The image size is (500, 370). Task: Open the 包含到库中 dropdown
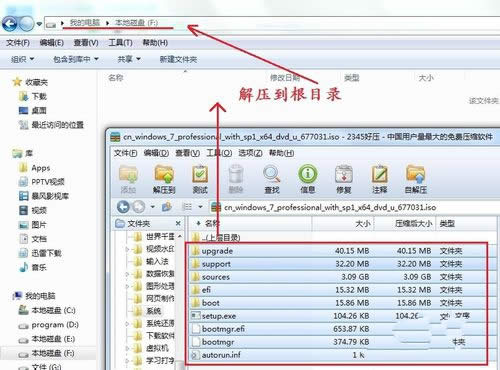(76, 59)
